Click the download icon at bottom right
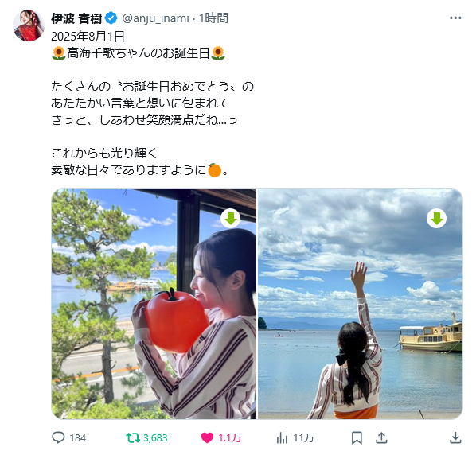This screenshot has height=455, width=476. click(x=455, y=438)
